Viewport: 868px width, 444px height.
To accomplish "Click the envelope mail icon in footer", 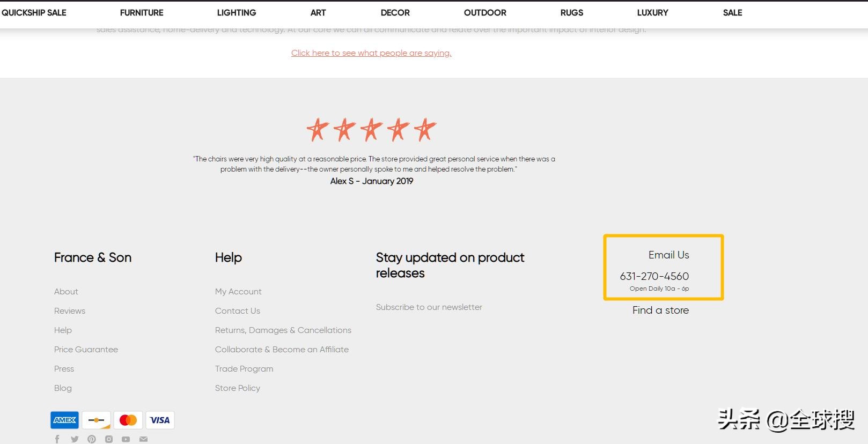I will point(143,439).
